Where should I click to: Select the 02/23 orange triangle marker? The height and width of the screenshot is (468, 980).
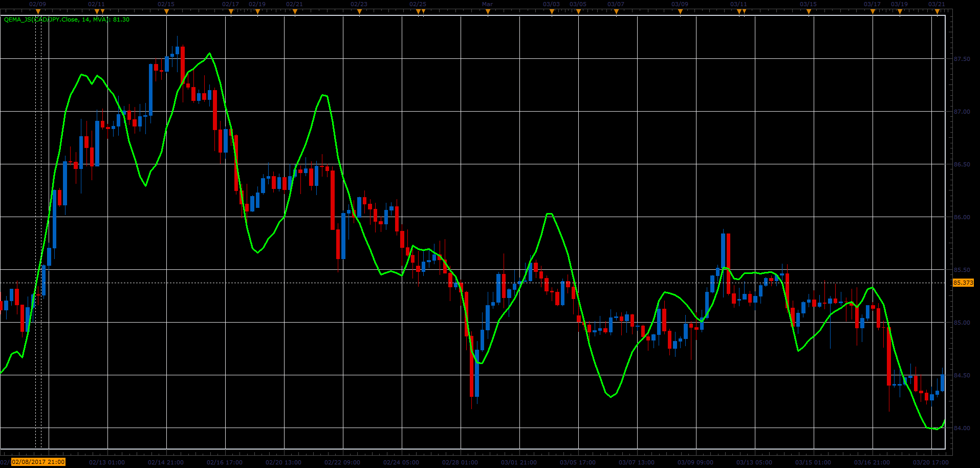(359, 11)
